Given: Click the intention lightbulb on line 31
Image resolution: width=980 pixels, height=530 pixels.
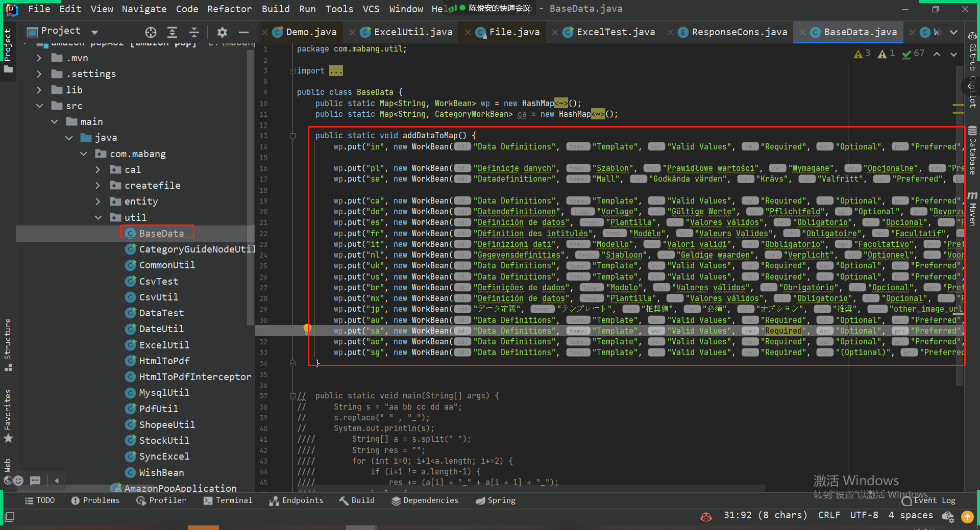Looking at the screenshot, I should [307, 328].
